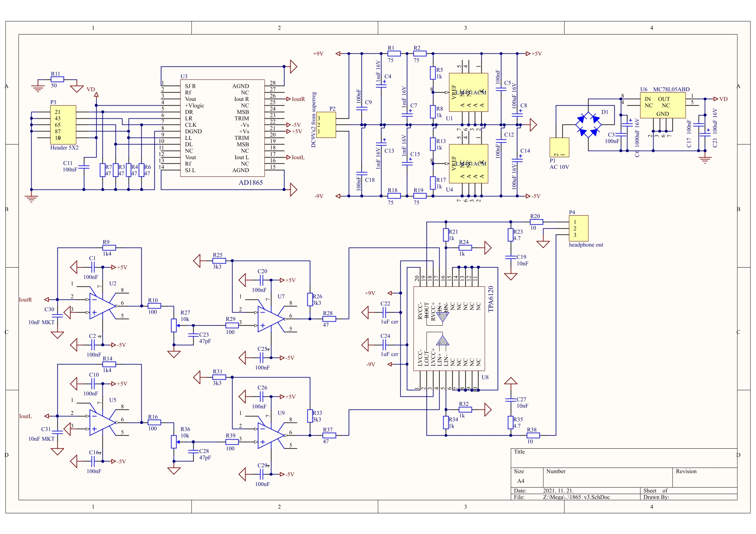Click the 'Number' field in title block
756x534 pixels.
click(608, 477)
